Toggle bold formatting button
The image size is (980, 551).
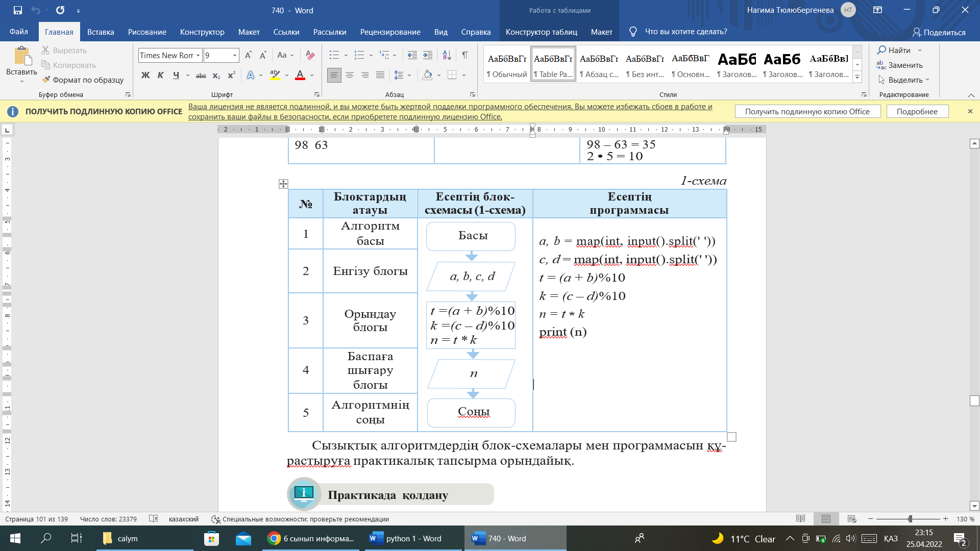click(x=145, y=75)
